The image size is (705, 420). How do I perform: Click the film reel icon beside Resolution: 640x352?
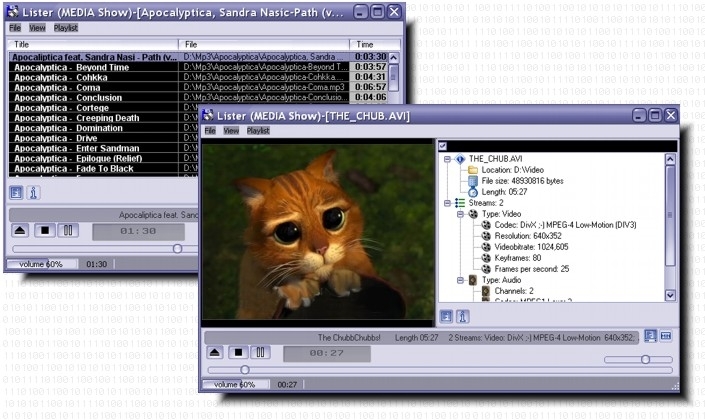[486, 236]
